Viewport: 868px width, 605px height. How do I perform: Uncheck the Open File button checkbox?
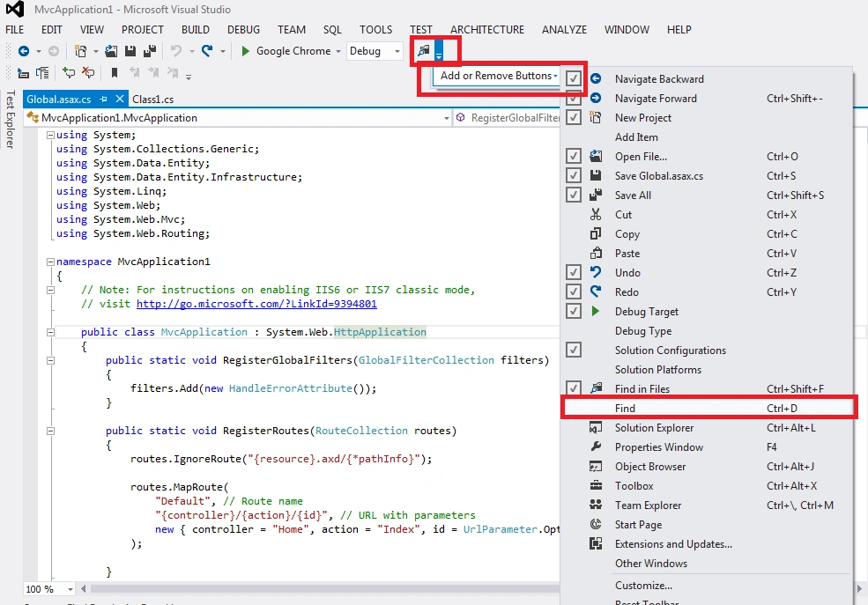coord(574,156)
